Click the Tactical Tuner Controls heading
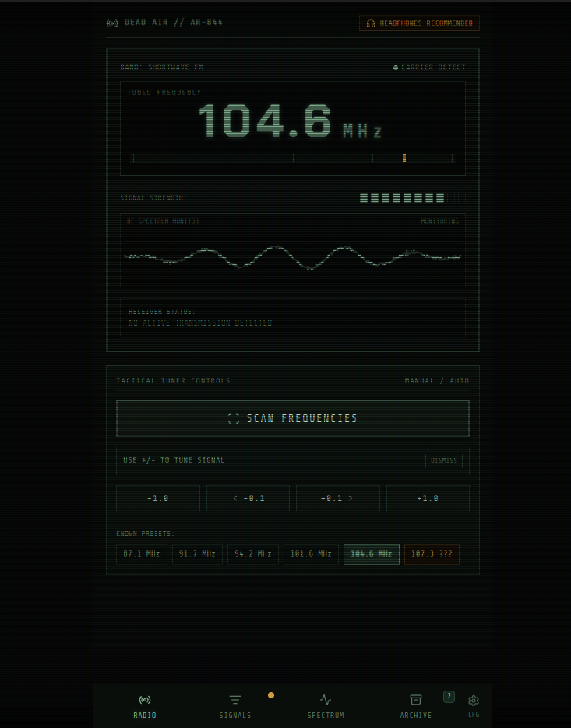 [173, 381]
